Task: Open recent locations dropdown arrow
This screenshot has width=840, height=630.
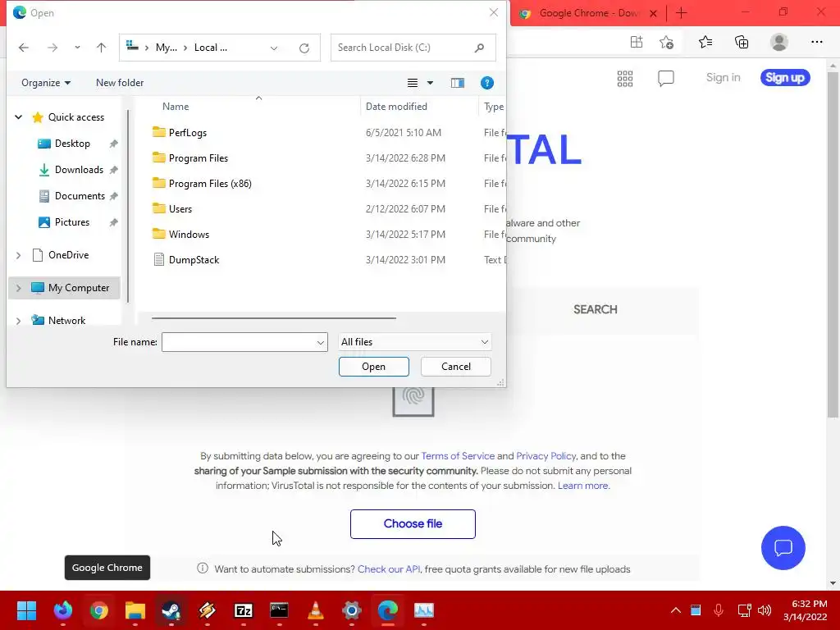Action: click(77, 47)
